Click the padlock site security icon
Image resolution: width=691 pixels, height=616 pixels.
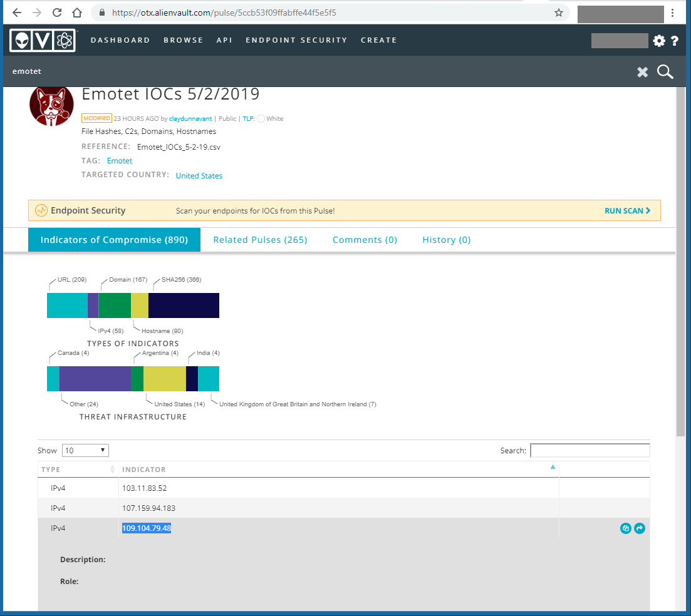pyautogui.click(x=102, y=13)
